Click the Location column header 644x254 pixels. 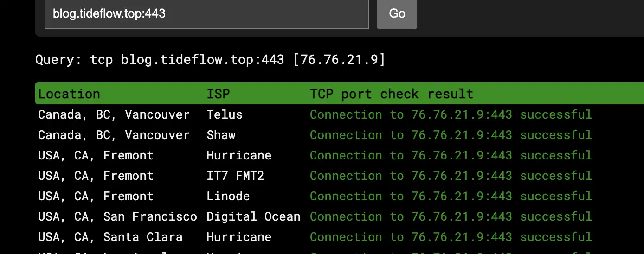tap(69, 94)
